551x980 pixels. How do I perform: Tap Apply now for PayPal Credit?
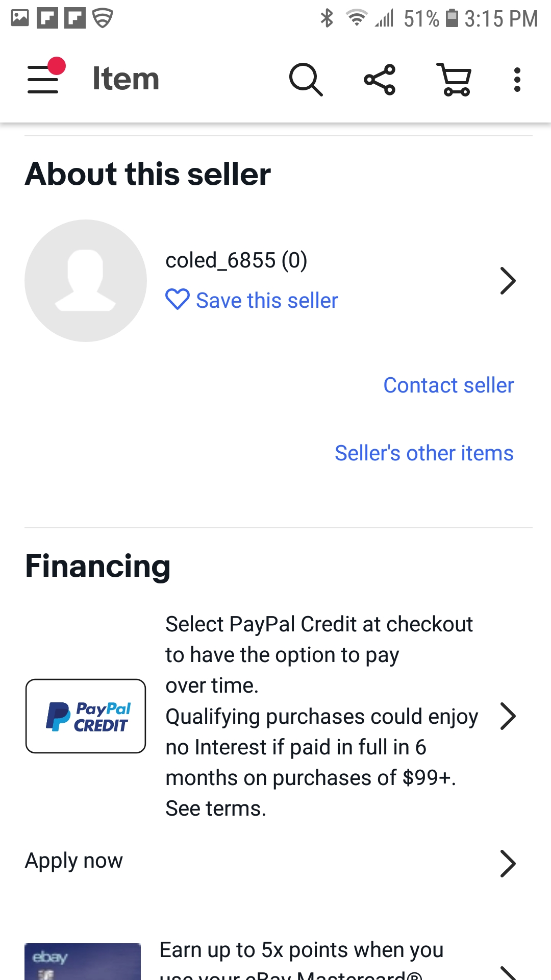coord(74,861)
